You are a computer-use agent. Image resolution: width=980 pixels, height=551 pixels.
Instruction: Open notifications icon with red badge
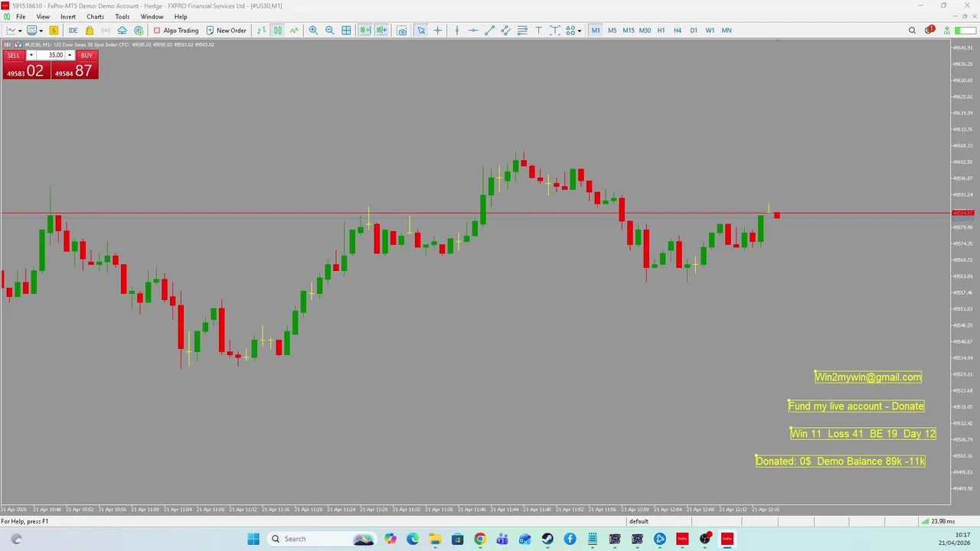click(x=929, y=31)
